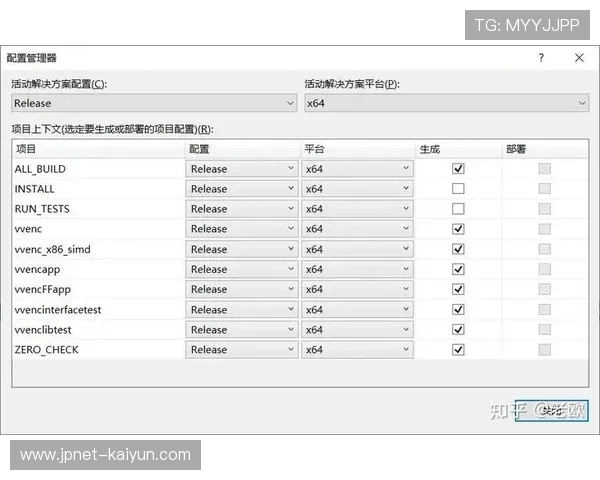Image resolution: width=600 pixels, height=480 pixels.
Task: Open configuration dropdown for vvenclibtest
Action: (x=242, y=330)
